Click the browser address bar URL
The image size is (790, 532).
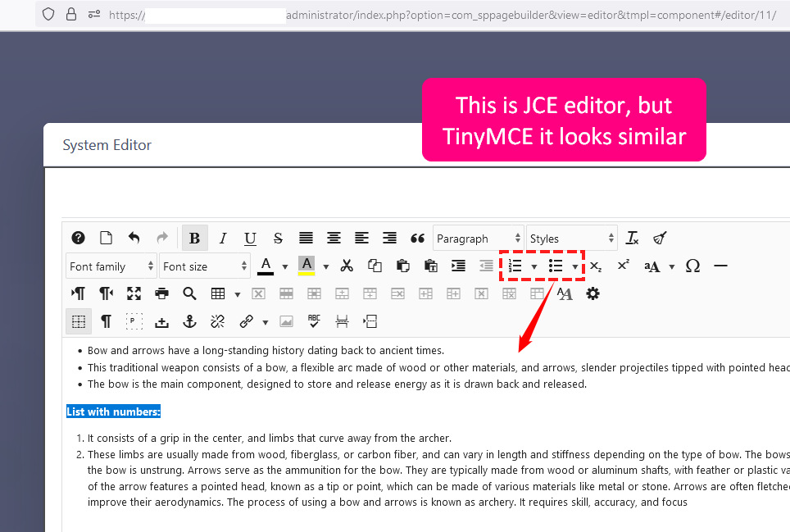pos(443,15)
